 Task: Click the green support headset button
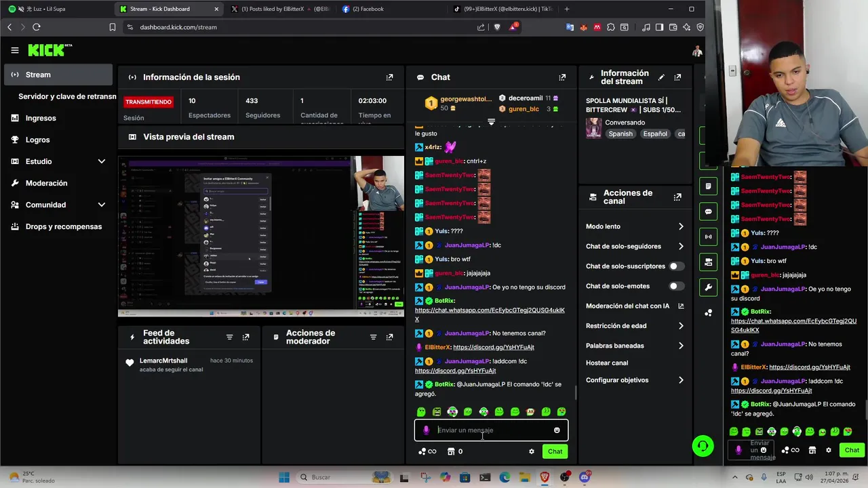[x=703, y=445]
